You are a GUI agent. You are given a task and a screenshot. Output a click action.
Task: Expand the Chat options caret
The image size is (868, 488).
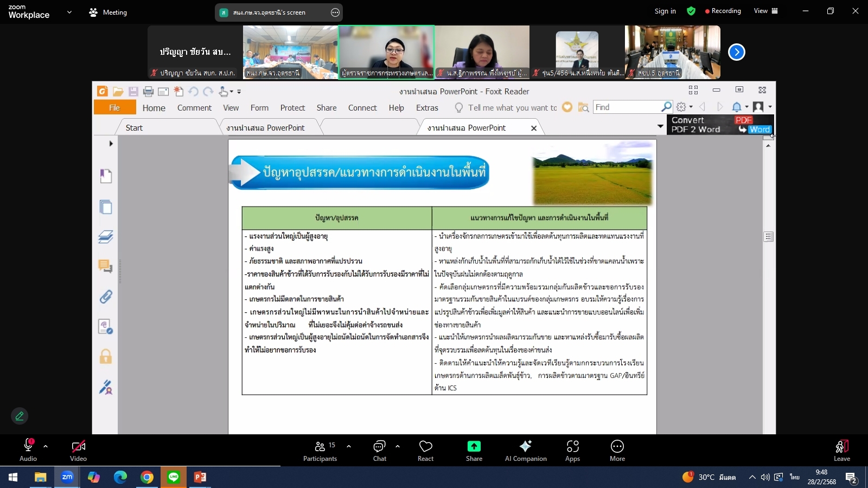coord(398,446)
